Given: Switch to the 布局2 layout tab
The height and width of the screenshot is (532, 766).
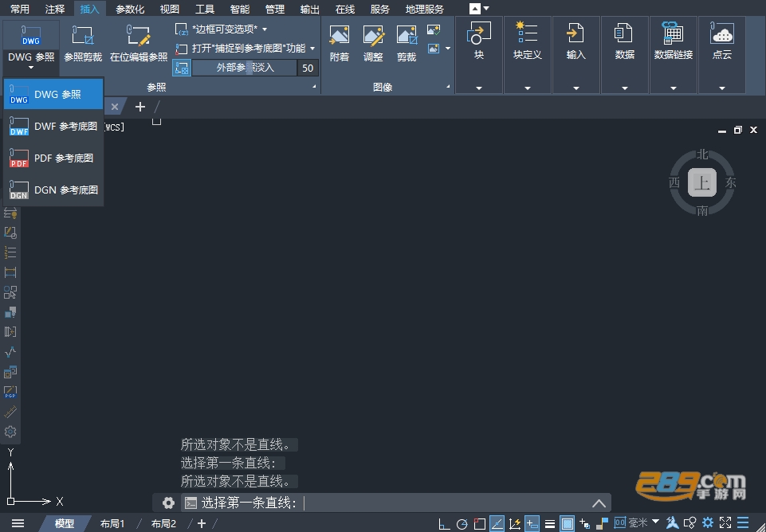Looking at the screenshot, I should pyautogui.click(x=163, y=524).
